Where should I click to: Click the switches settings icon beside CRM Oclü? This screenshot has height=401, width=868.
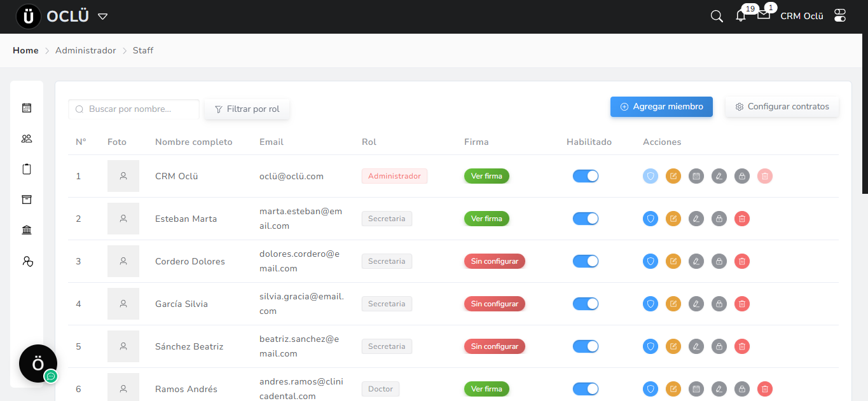840,16
